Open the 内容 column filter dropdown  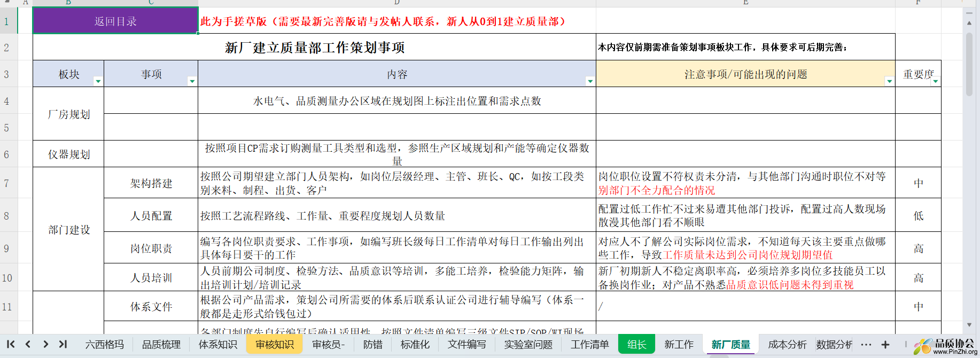590,81
